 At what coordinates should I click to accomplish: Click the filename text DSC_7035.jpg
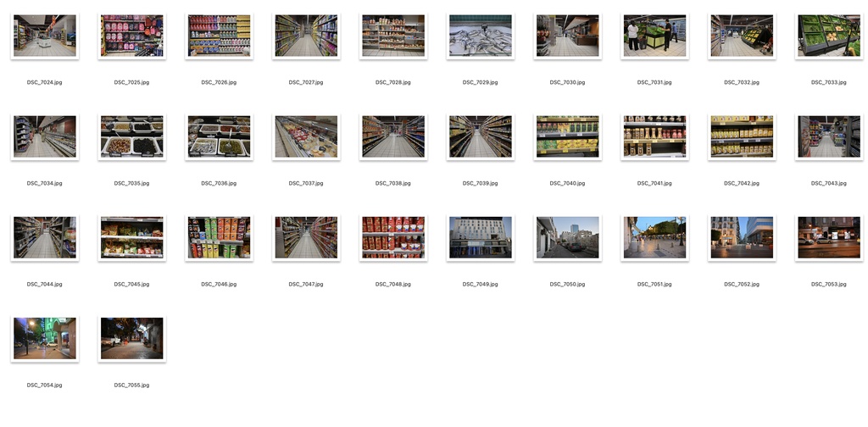131,183
